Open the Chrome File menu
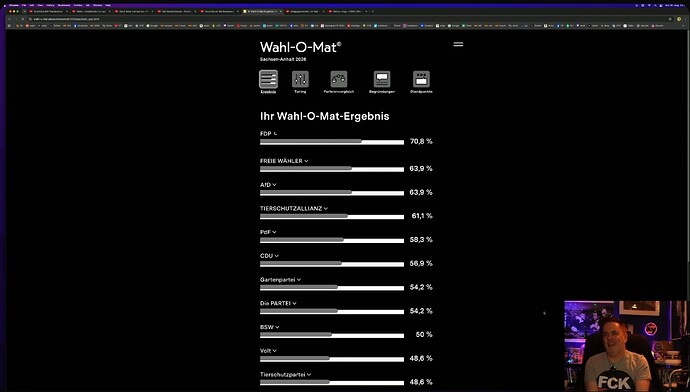 pos(24,5)
